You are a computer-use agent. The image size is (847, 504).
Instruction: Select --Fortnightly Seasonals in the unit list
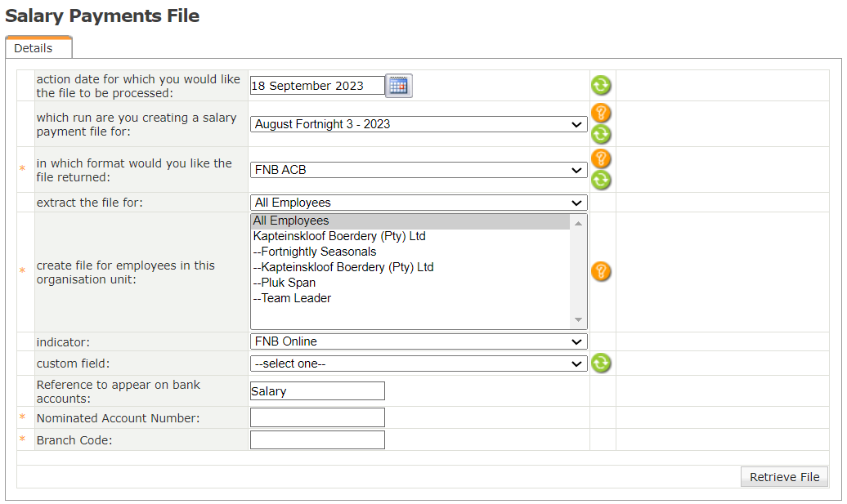[x=315, y=252]
